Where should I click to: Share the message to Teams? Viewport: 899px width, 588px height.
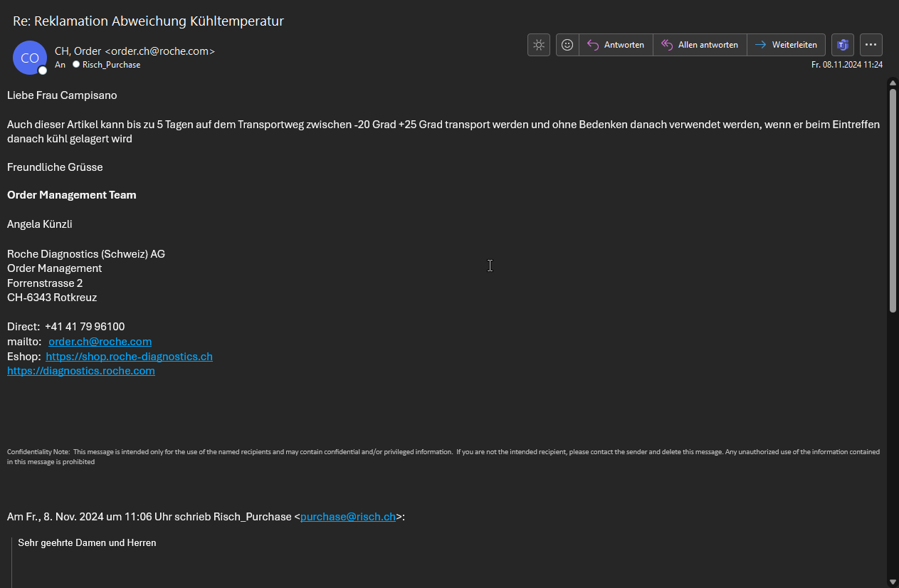coord(843,45)
